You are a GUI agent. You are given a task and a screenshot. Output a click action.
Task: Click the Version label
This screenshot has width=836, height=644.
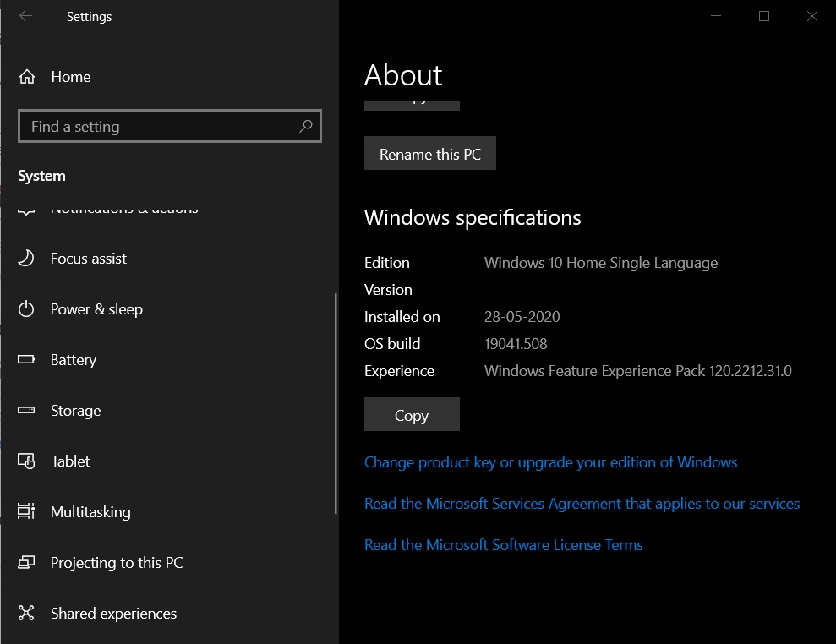pos(388,290)
